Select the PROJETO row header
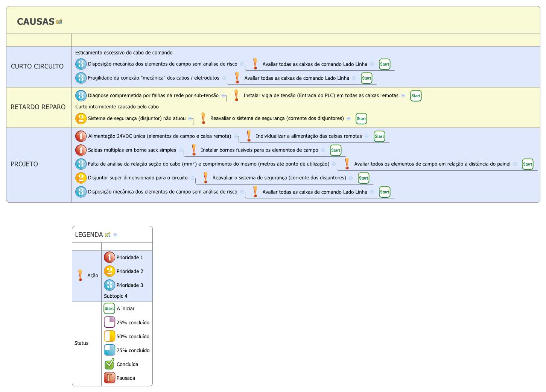The image size is (546, 392). pos(24,164)
